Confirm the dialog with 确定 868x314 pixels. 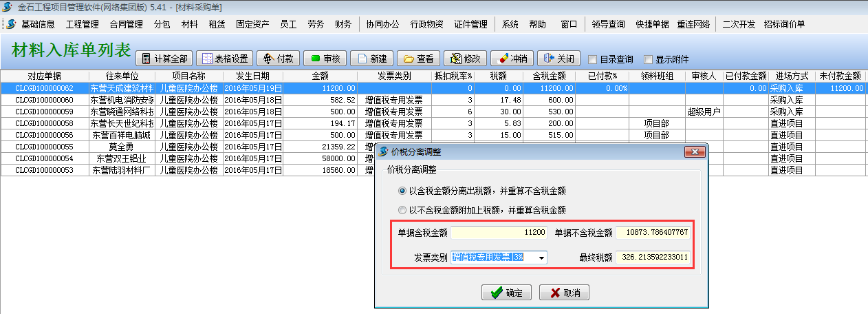pyautogui.click(x=506, y=293)
